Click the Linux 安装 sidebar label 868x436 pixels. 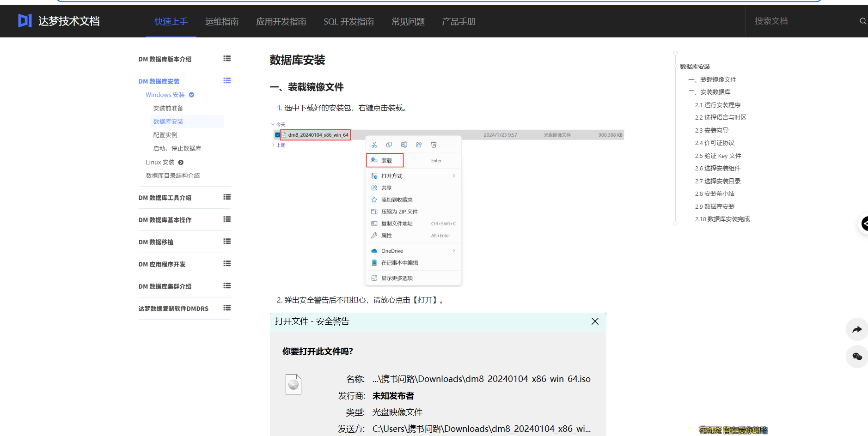160,162
